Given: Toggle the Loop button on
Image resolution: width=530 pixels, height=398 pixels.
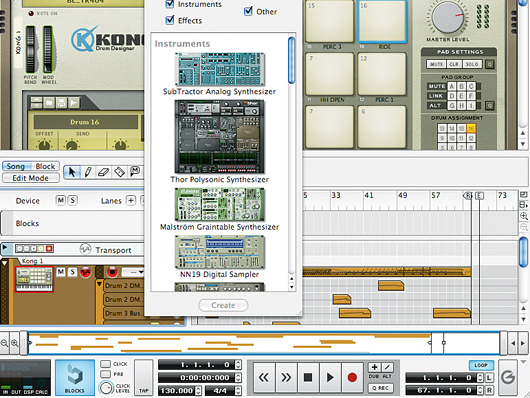Looking at the screenshot, I should (481, 365).
